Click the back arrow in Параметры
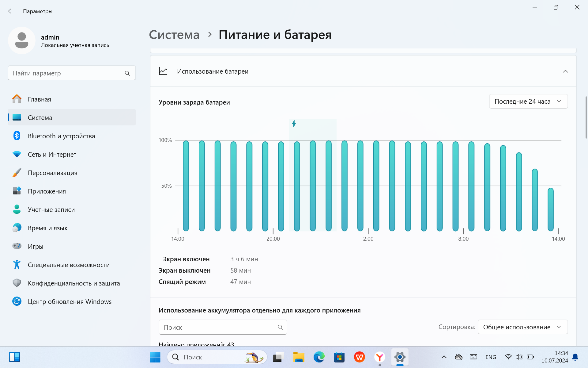 click(11, 11)
